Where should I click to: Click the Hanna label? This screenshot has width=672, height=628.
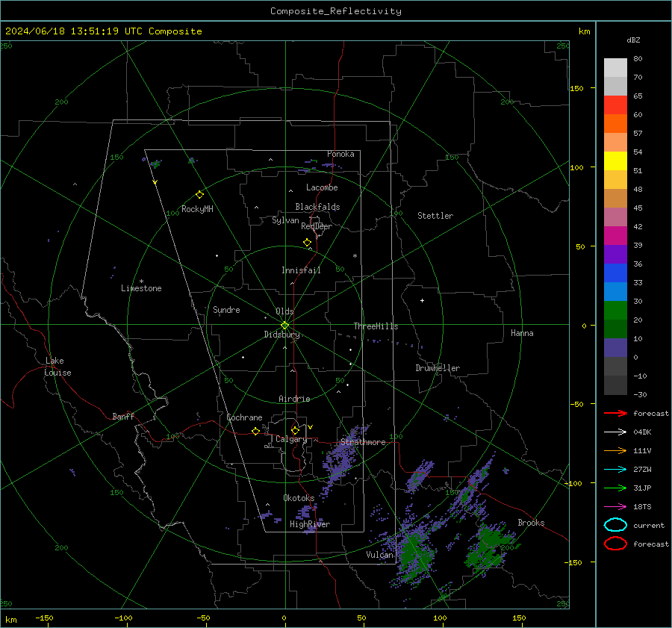[x=522, y=333]
